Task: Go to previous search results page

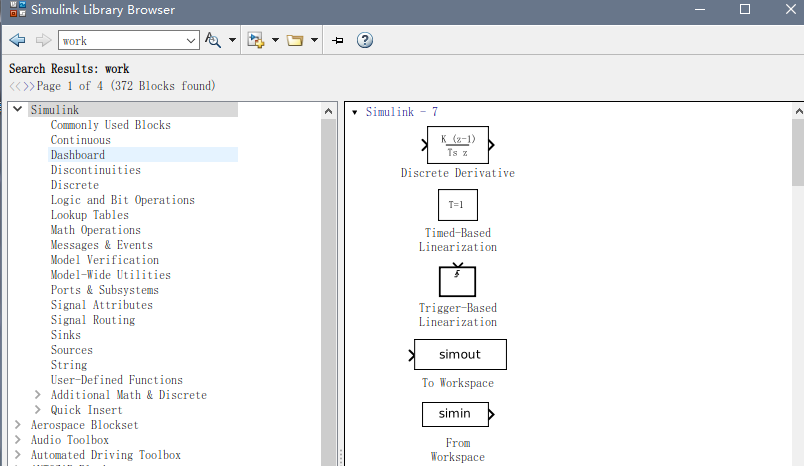Action: point(15,86)
